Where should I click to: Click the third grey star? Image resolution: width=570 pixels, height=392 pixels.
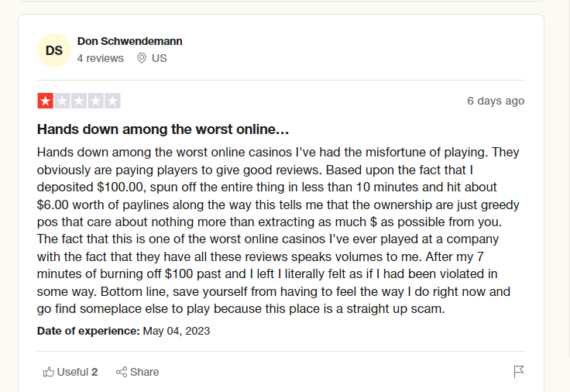click(x=79, y=101)
